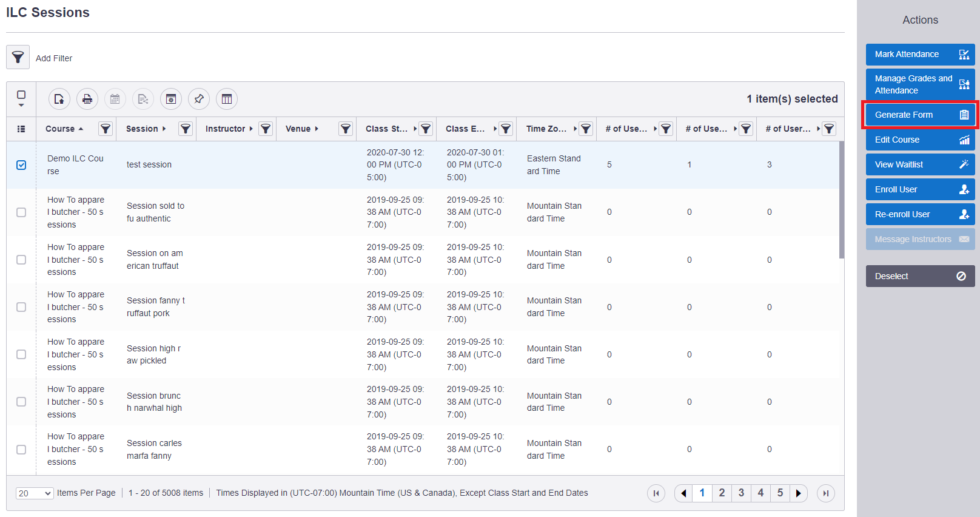The height and width of the screenshot is (517, 980).
Task: Filter the Course column
Action: coord(106,129)
